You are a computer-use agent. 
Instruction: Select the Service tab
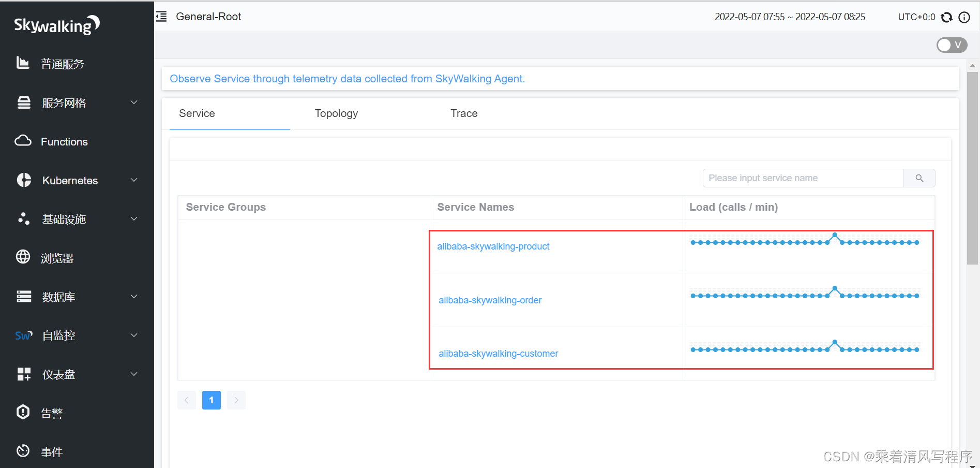(x=197, y=113)
